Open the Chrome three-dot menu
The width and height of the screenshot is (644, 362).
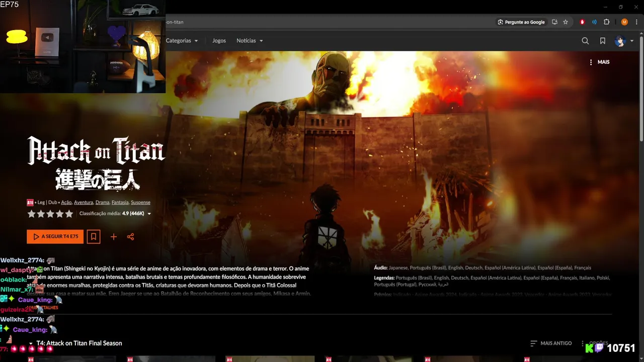[636, 22]
